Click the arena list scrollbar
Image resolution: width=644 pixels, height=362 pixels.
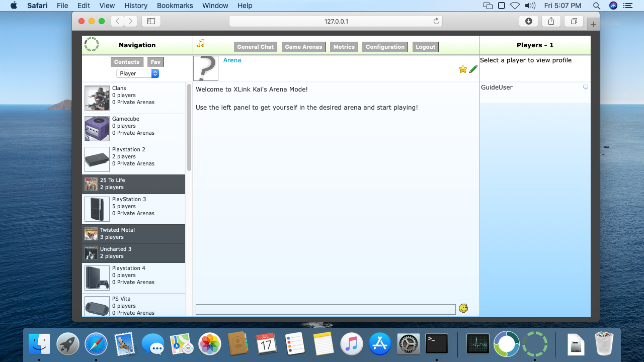tap(189, 128)
